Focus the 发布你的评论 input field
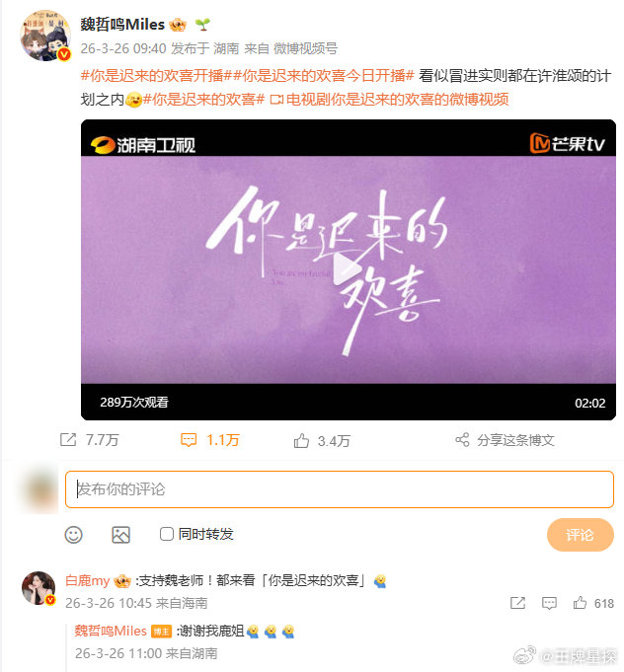624x672 pixels. coord(340,489)
